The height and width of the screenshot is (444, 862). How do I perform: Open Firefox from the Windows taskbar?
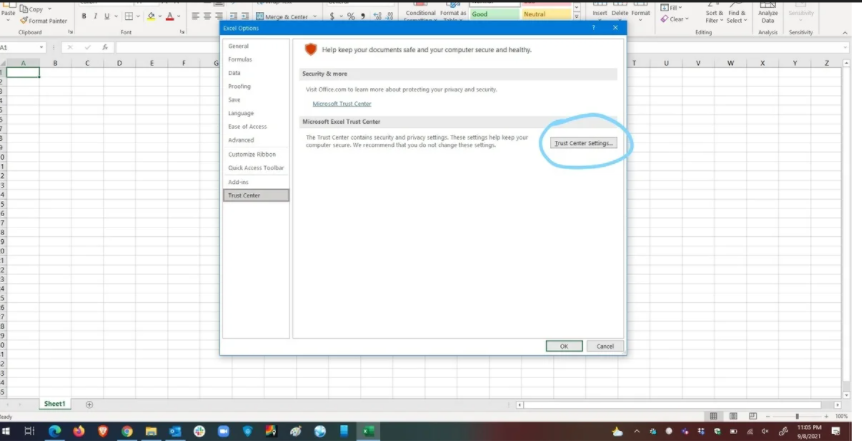tap(79, 431)
